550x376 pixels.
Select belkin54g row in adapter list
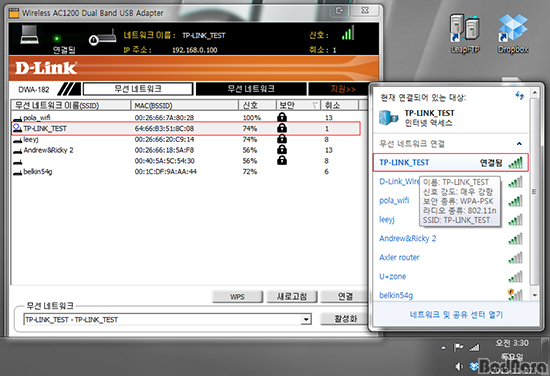[x=186, y=172]
